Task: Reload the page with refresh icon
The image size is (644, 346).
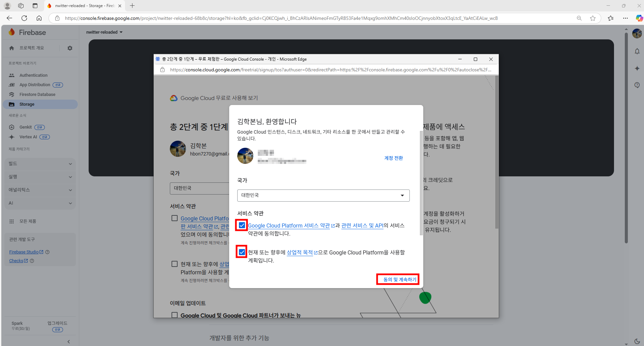Action: [24, 18]
